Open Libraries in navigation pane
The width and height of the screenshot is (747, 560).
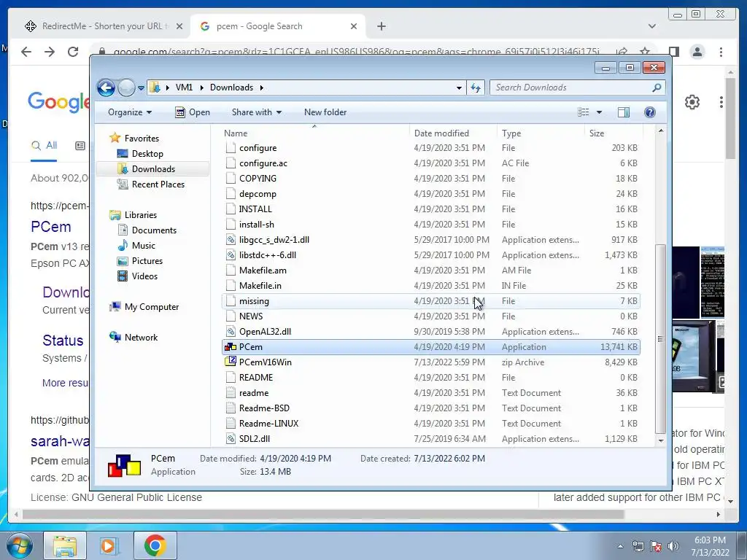(x=141, y=215)
